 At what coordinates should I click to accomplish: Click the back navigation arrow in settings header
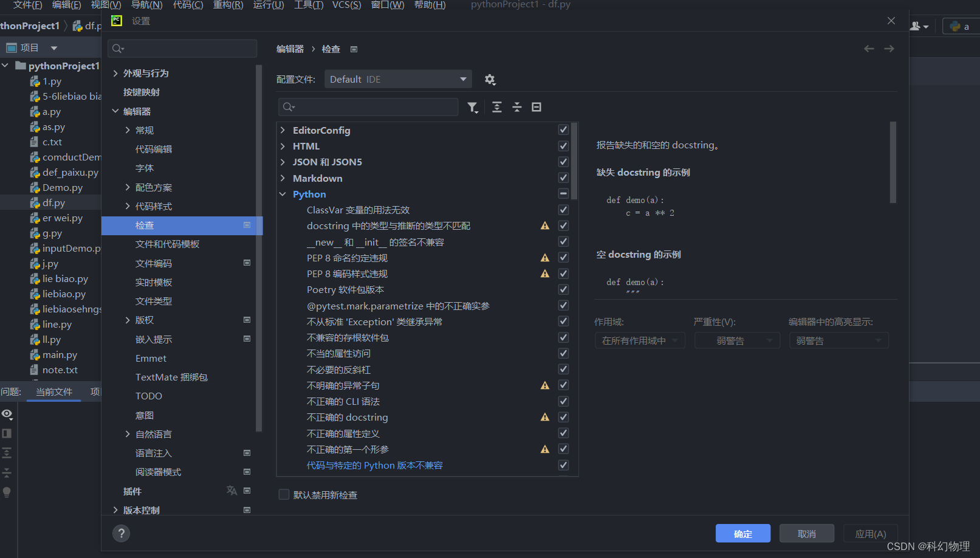point(869,49)
